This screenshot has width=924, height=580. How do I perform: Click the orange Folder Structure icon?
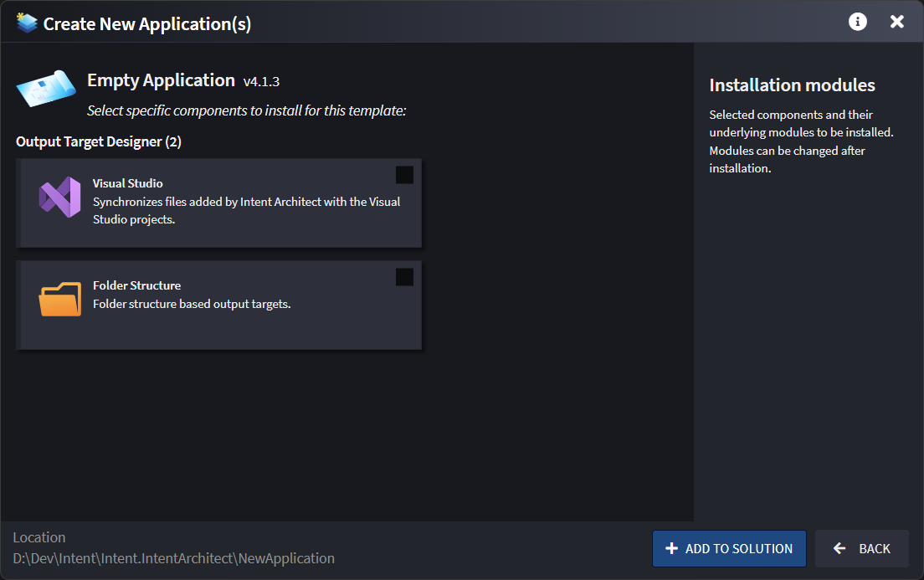point(59,300)
